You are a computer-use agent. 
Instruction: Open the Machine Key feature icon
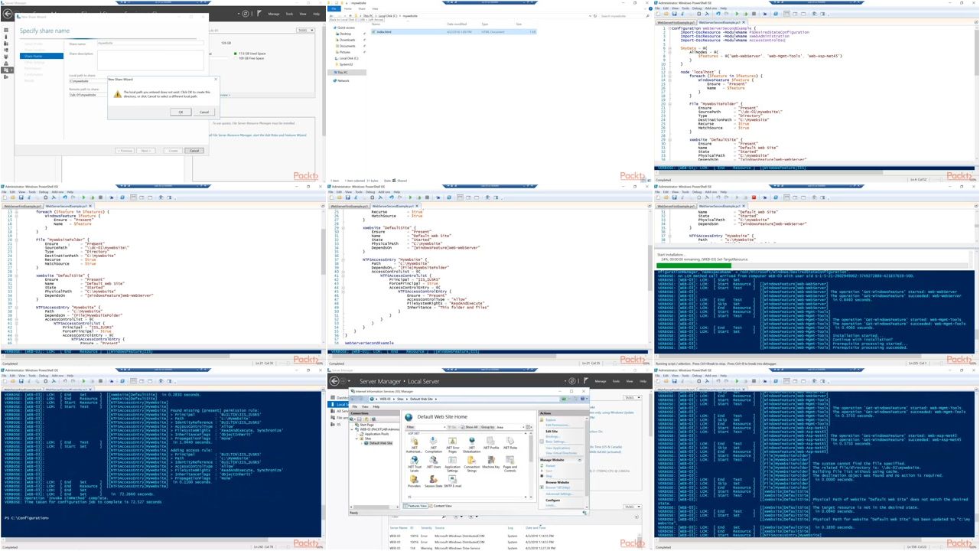[491, 462]
